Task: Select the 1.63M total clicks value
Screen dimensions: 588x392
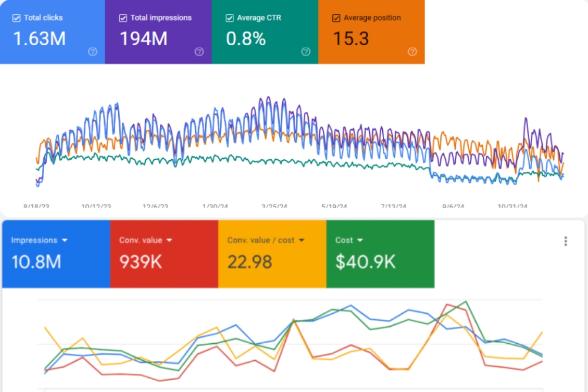Action: [39, 39]
